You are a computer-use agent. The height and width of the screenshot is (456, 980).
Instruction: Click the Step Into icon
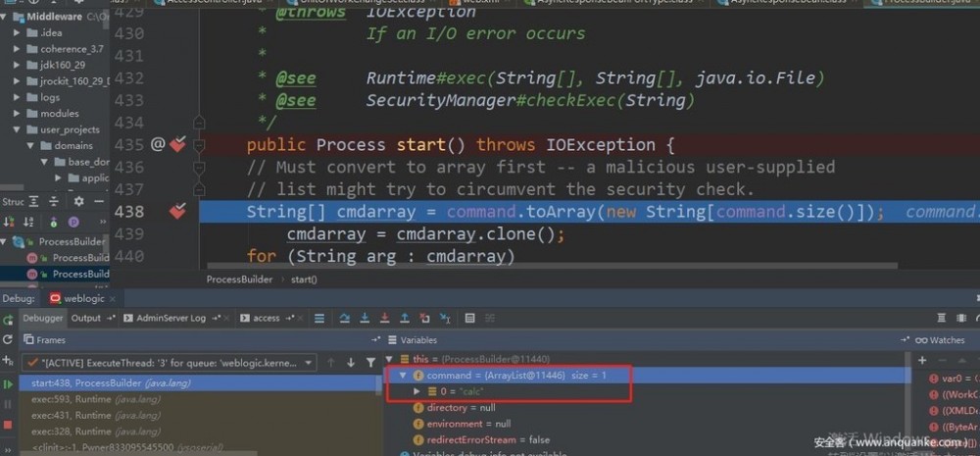[365, 319]
